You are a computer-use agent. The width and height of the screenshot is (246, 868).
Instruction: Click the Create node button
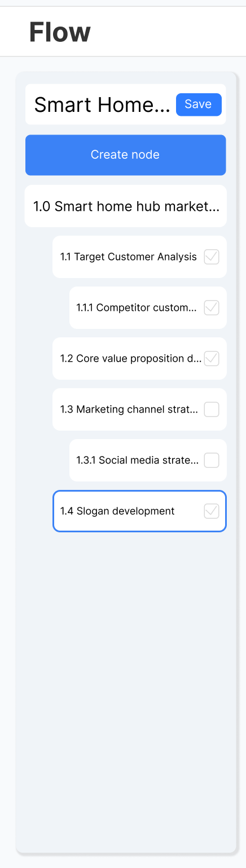coord(125,155)
